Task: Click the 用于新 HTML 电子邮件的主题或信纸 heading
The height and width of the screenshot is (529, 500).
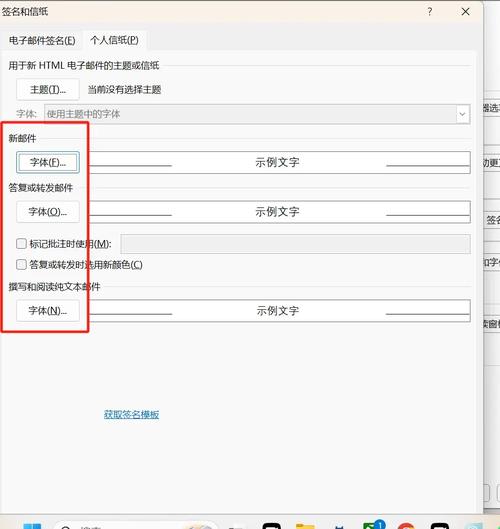Action: (84, 65)
